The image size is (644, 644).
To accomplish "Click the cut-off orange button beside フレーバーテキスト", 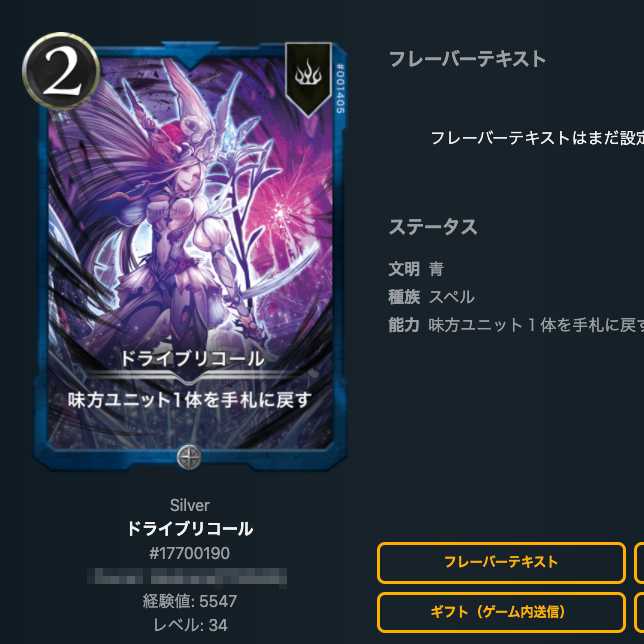I will tap(639, 563).
